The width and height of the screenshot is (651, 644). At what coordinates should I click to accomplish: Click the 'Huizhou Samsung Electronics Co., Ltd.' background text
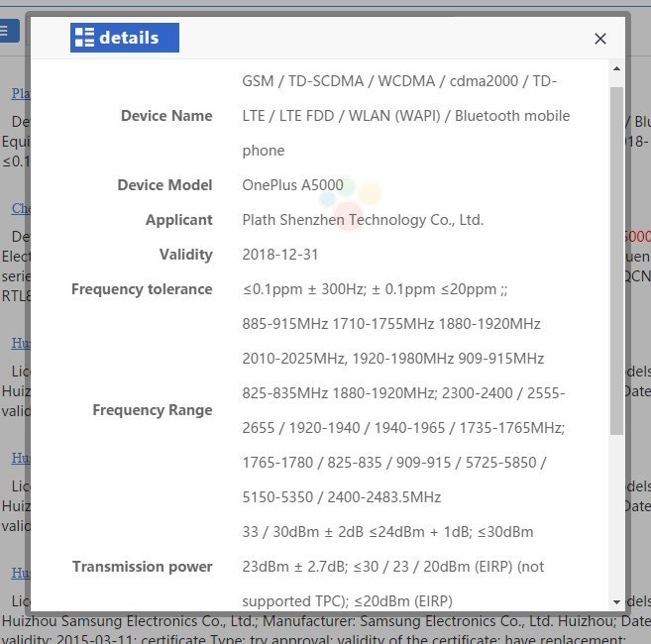point(130,621)
